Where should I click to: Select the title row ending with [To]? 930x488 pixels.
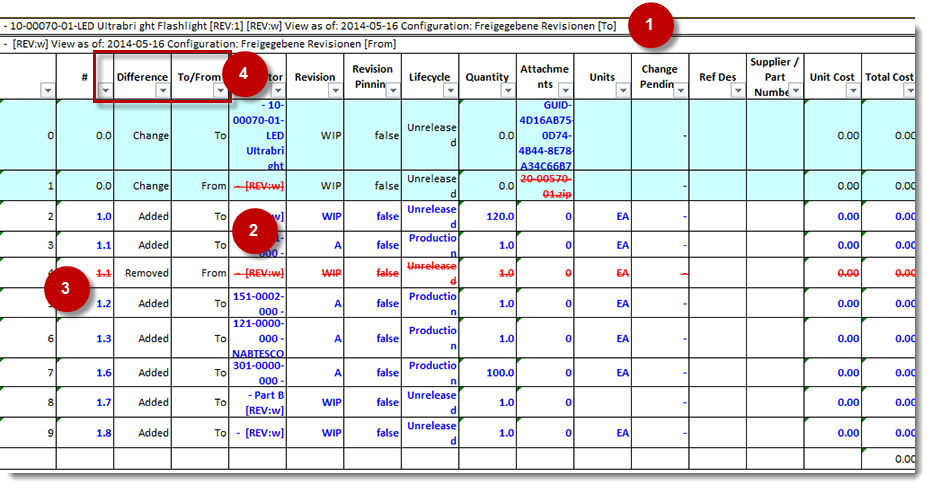(x=309, y=26)
